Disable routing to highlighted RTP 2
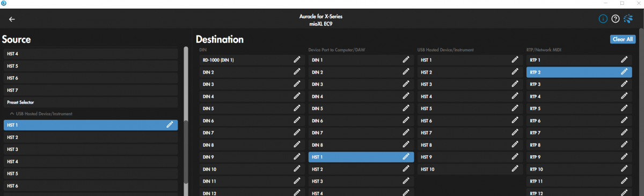Viewport: 644px width, 196px height. 579,72
